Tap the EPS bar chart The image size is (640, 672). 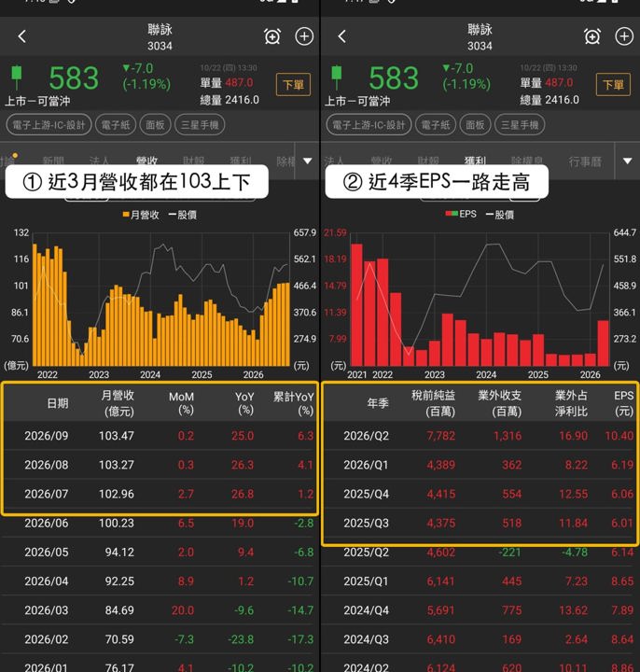[480, 300]
